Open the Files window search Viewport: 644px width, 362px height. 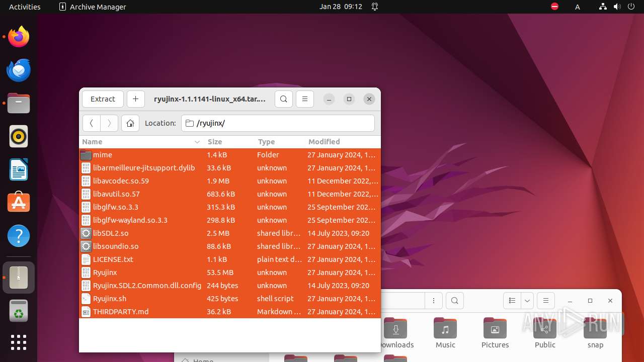(x=455, y=301)
